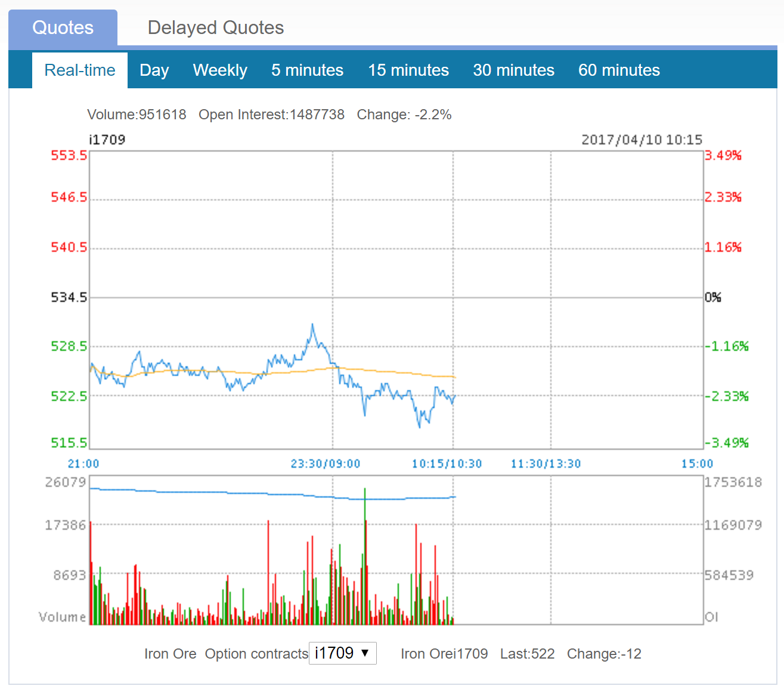The height and width of the screenshot is (692, 784).
Task: Click the 534.5 baseline price label
Action: tap(69, 297)
